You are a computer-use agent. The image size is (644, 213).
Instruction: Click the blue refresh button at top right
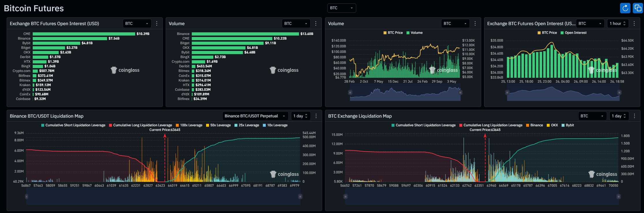[625, 8]
